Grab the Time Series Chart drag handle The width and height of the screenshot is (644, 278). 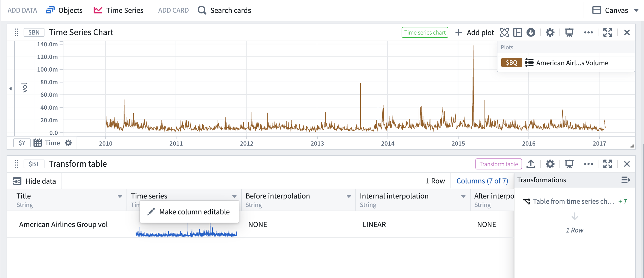click(16, 32)
